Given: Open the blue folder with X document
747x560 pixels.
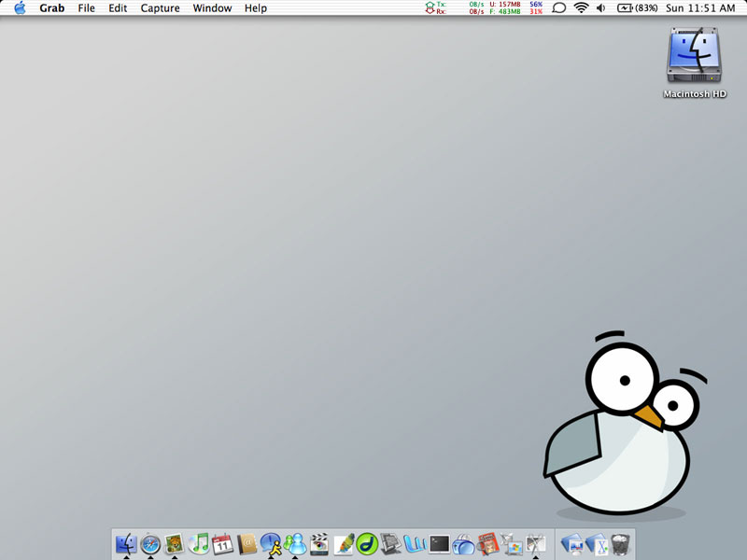Looking at the screenshot, I should [x=597, y=544].
